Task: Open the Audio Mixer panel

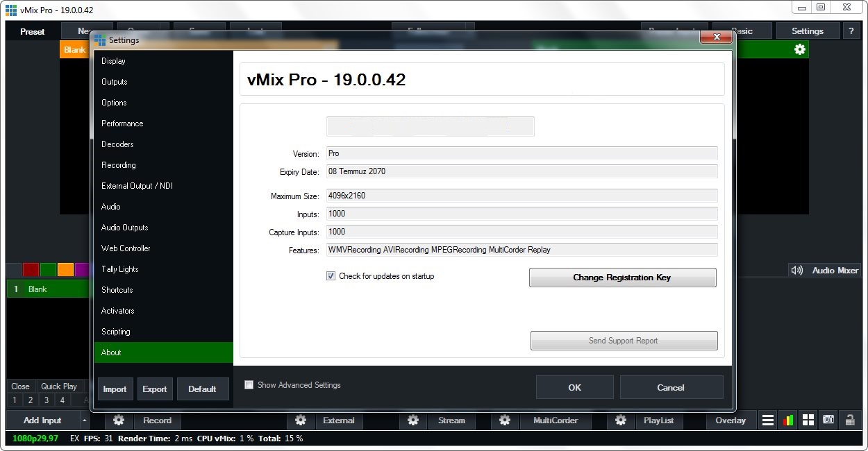Action: pyautogui.click(x=825, y=271)
